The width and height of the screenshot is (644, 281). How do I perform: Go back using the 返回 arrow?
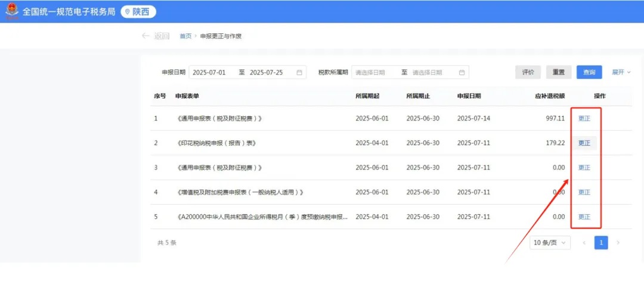coord(155,36)
